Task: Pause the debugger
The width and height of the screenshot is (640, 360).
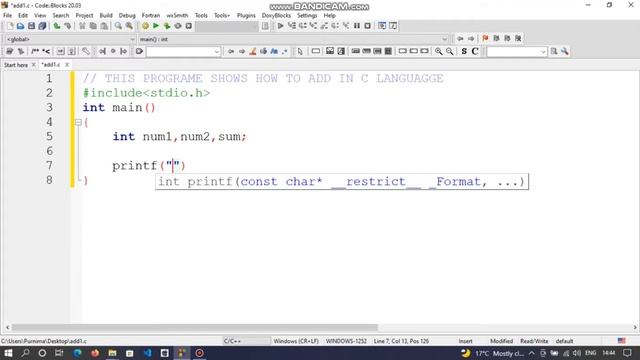Action: click(x=357, y=26)
